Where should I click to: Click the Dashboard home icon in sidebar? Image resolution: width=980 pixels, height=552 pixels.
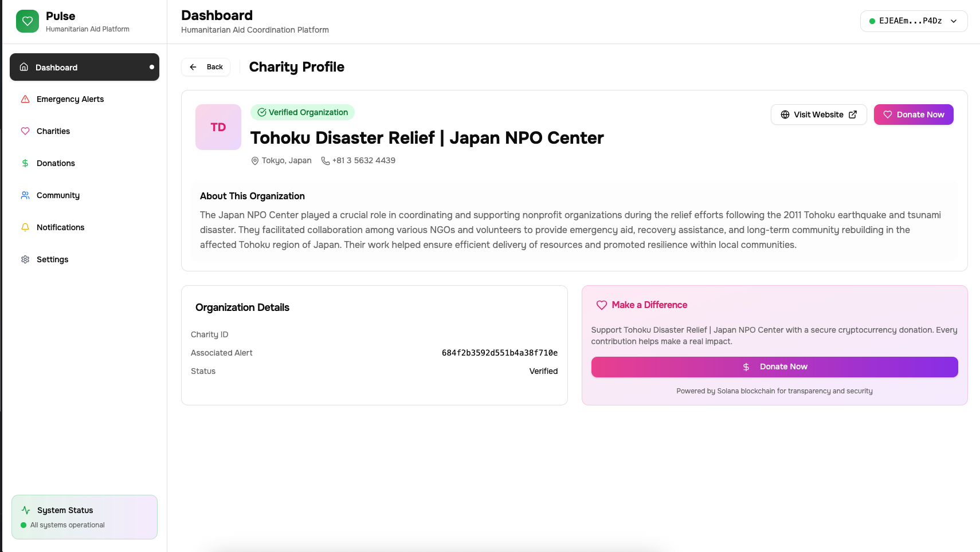24,67
